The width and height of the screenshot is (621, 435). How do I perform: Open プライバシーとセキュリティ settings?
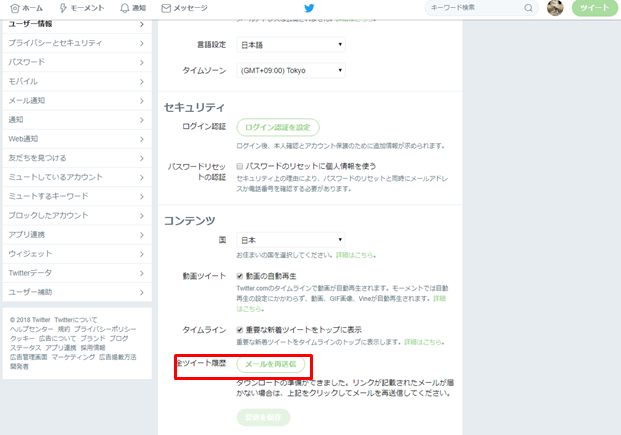pyautogui.click(x=77, y=43)
